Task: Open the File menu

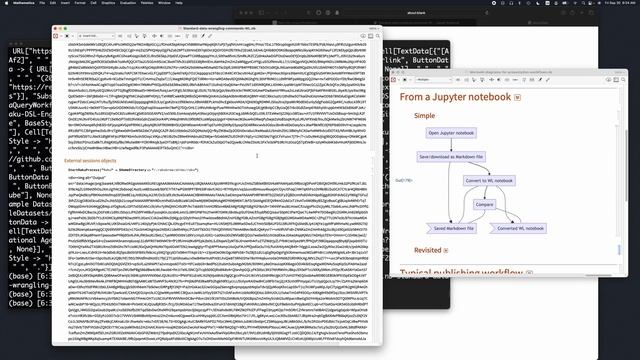Action: (x=42, y=3)
